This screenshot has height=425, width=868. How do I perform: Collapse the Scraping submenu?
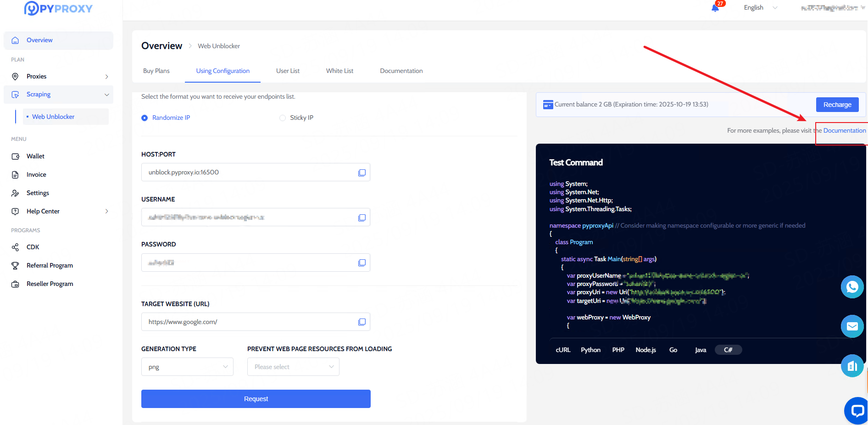tap(106, 95)
